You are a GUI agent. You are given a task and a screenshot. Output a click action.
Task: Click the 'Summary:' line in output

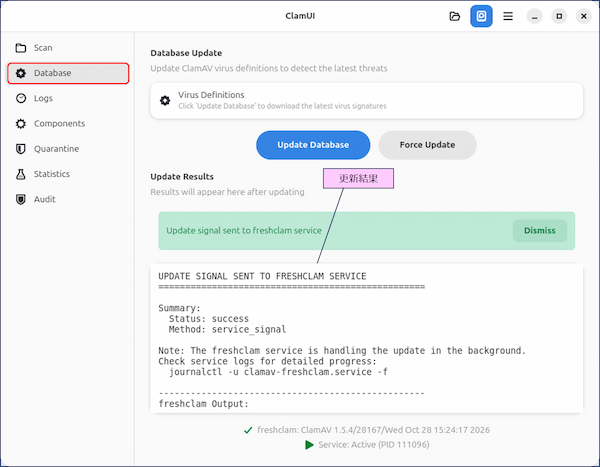tap(179, 309)
